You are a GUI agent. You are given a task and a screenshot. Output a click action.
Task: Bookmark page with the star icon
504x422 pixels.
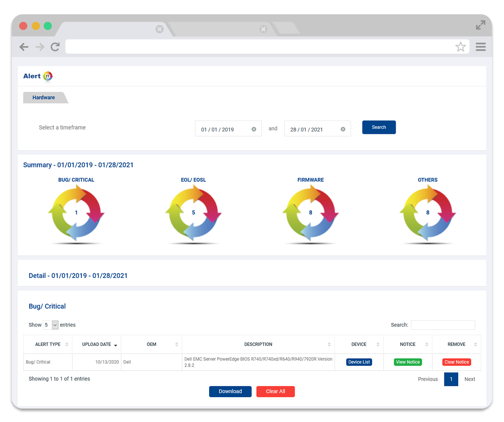(x=460, y=47)
